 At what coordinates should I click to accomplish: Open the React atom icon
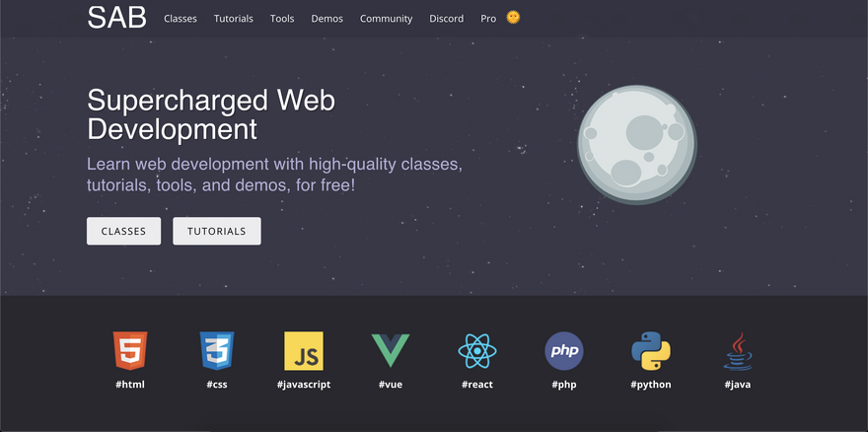(x=477, y=350)
